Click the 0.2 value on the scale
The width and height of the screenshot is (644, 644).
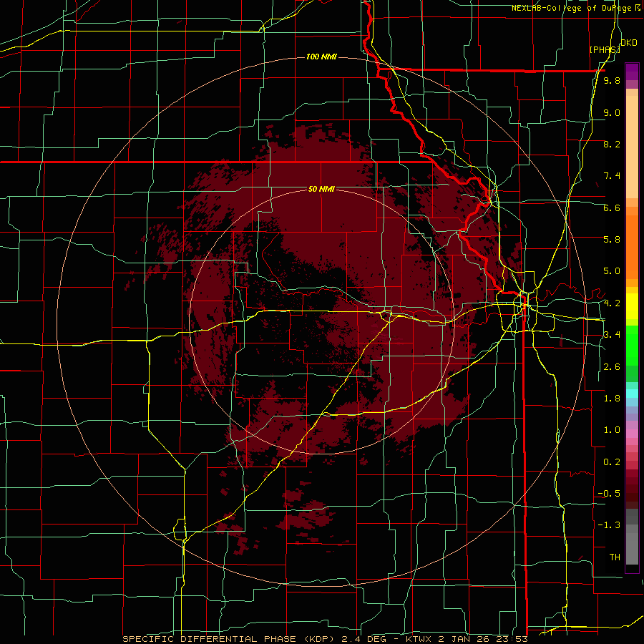click(x=612, y=462)
